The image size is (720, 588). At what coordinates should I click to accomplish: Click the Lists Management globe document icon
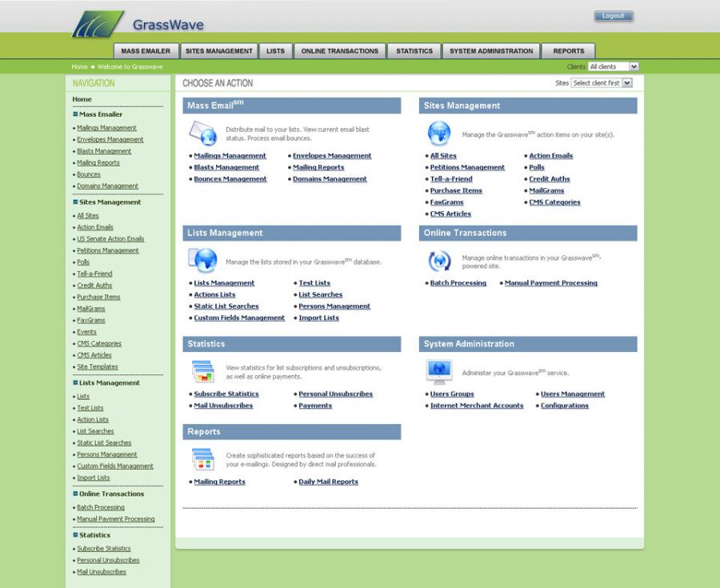tap(202, 260)
